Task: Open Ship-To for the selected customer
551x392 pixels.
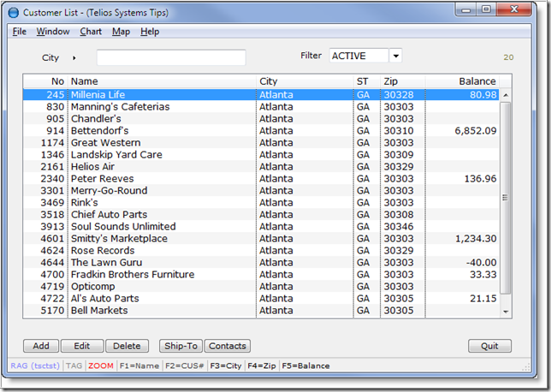Action: (x=181, y=346)
